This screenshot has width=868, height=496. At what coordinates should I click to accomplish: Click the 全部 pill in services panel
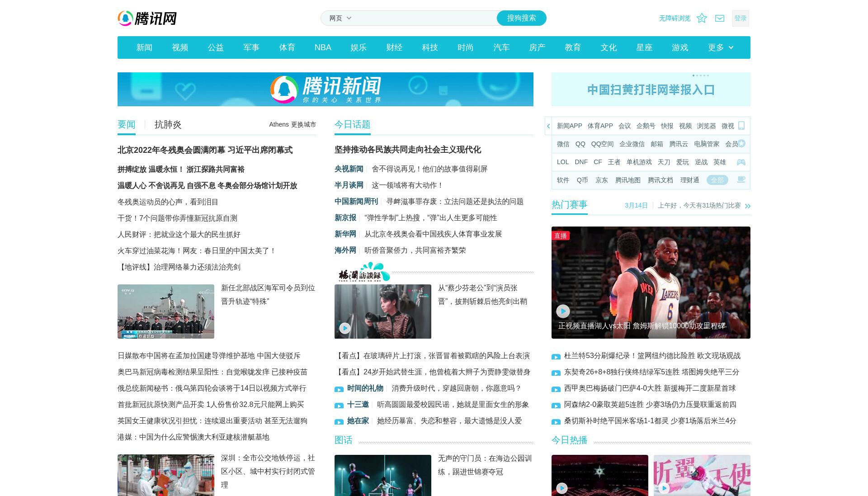coord(717,180)
